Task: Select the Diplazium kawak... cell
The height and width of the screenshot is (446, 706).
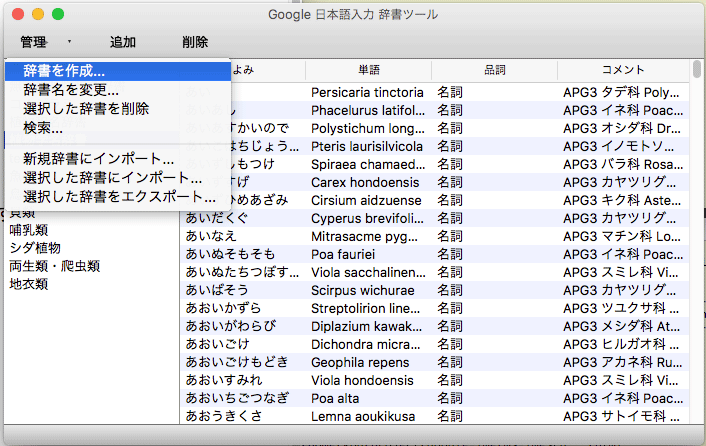Action: 367,326
